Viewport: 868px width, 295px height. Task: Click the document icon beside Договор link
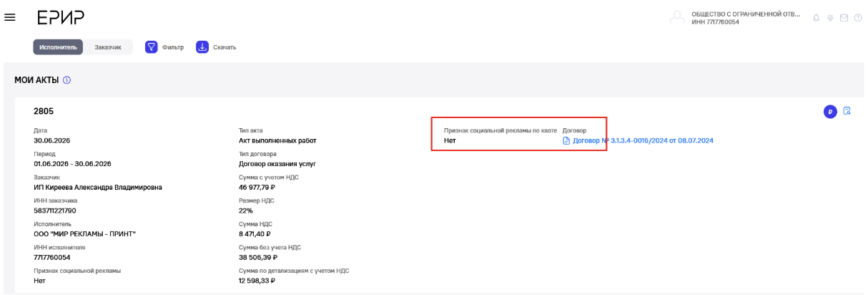click(x=566, y=140)
